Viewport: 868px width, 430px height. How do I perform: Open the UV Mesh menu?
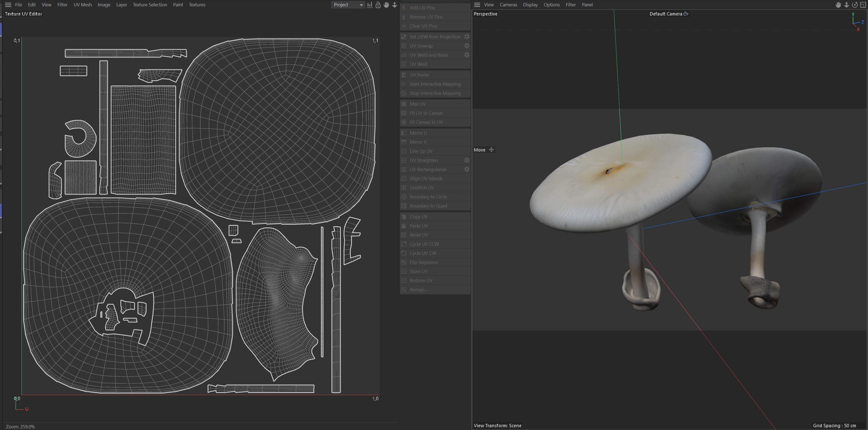click(x=83, y=5)
